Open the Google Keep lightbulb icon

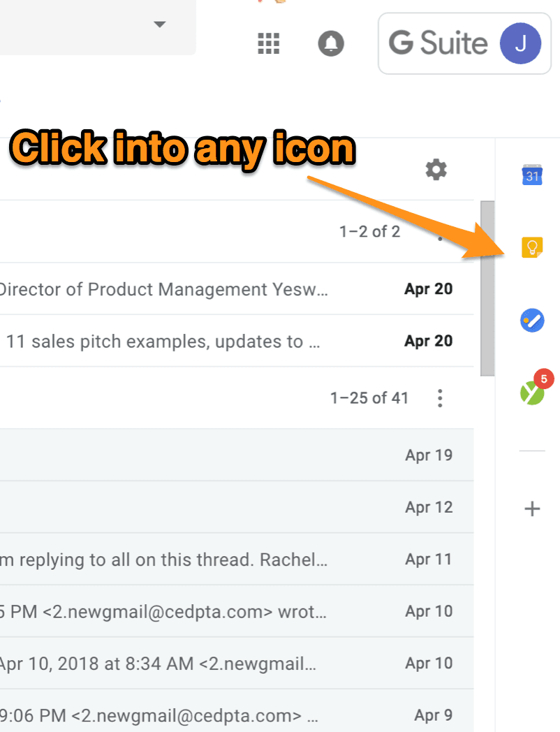tap(532, 247)
